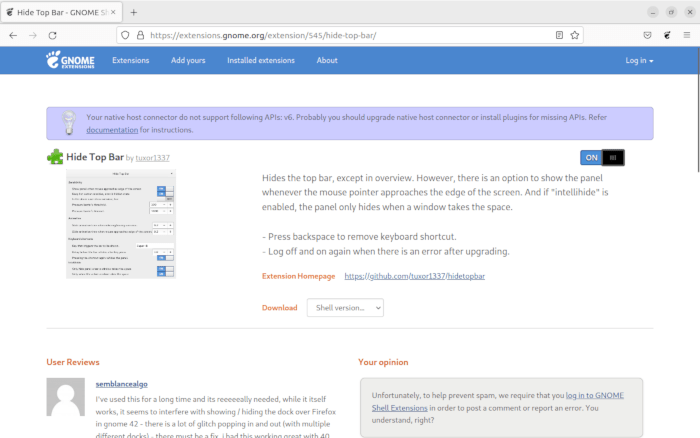700x438 pixels.
Task: Click the GNOME Shell integration toolbar icon
Action: tap(667, 35)
